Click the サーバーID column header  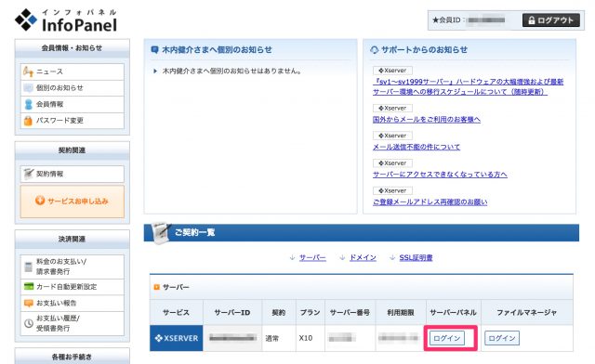pyautogui.click(x=232, y=312)
